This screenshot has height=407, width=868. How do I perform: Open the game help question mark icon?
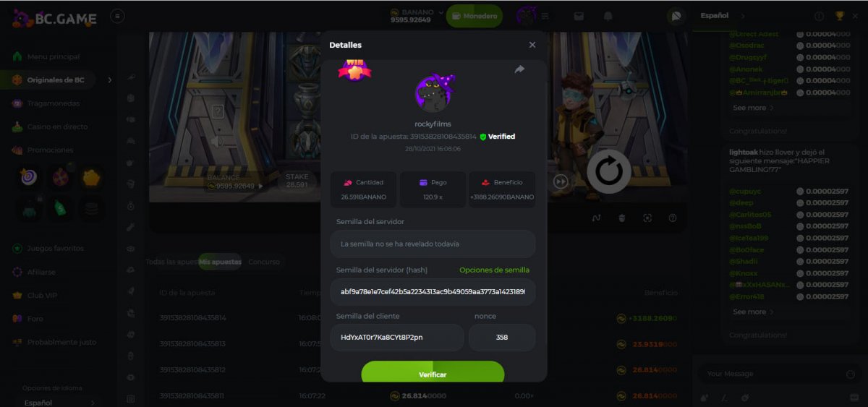pos(673,218)
